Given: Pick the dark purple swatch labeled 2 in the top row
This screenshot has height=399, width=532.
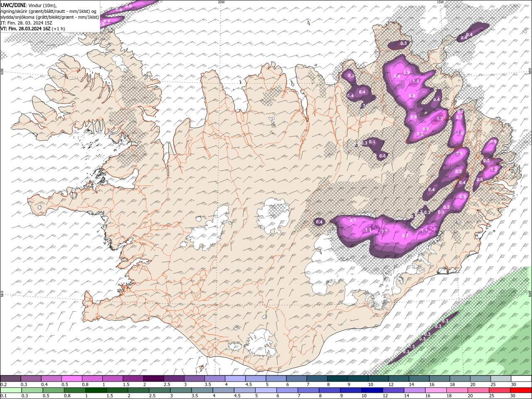Looking at the screenshot, I should (153, 379).
